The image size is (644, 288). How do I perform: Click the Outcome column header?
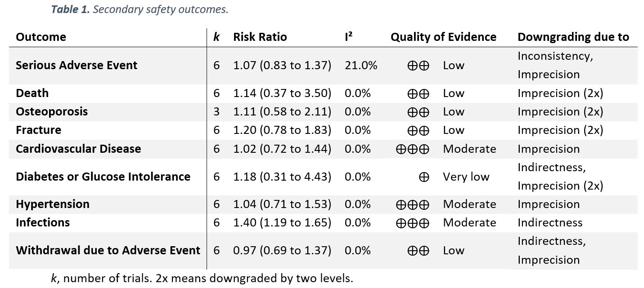pos(41,37)
